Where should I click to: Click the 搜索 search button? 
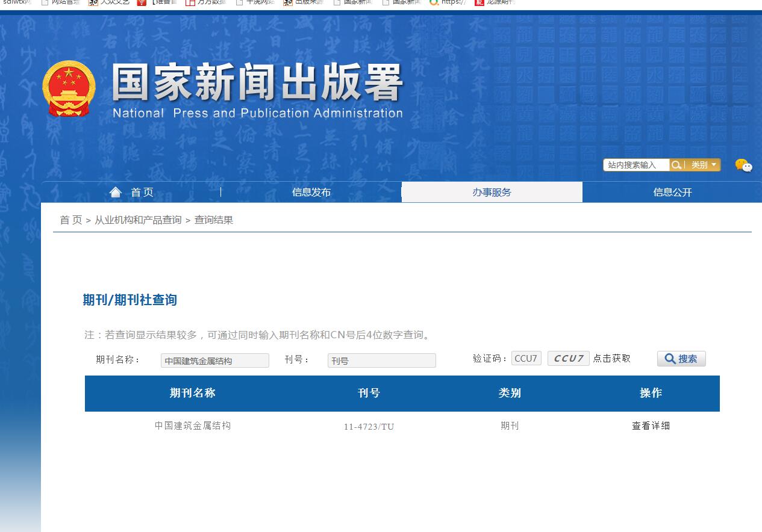[x=681, y=358]
